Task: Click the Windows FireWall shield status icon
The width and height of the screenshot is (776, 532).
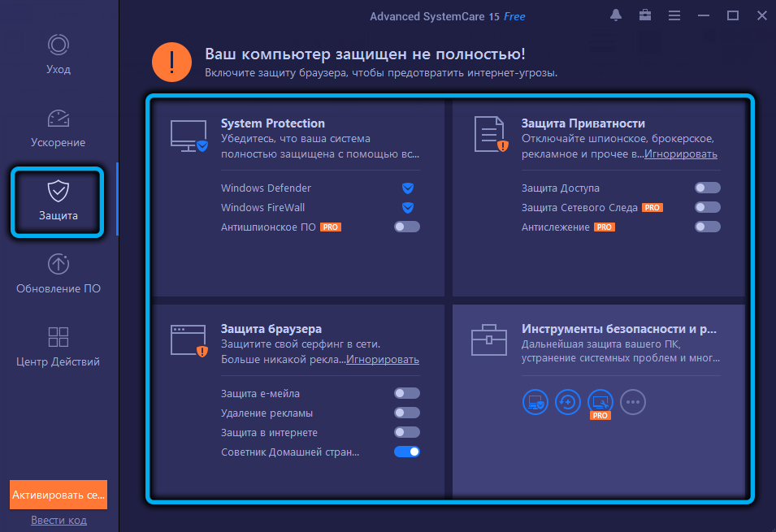Action: point(408,207)
